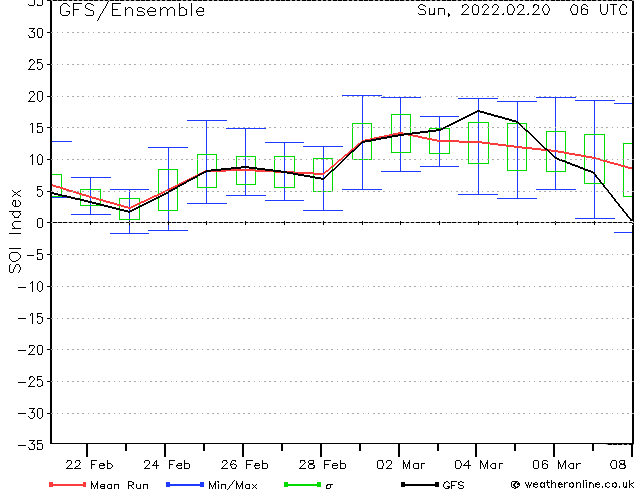Screen dimensions: 634x490
Task: Click the green sigma box at 24 Feb
Action: 168,190
